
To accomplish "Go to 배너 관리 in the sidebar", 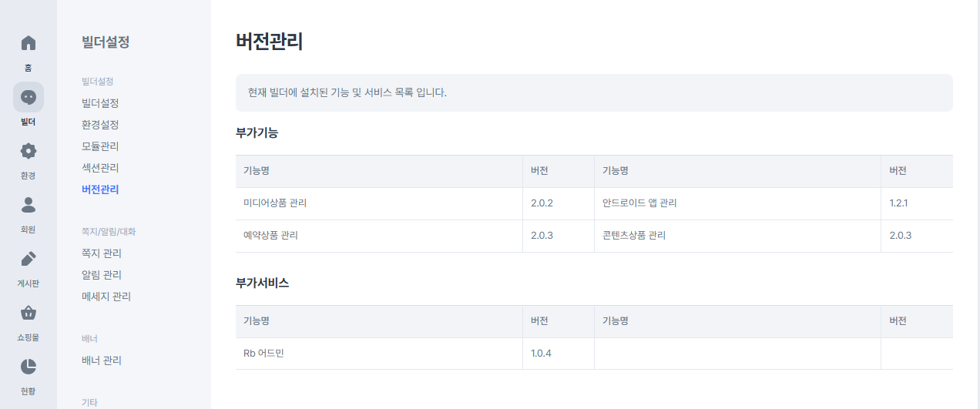I will coord(102,360).
